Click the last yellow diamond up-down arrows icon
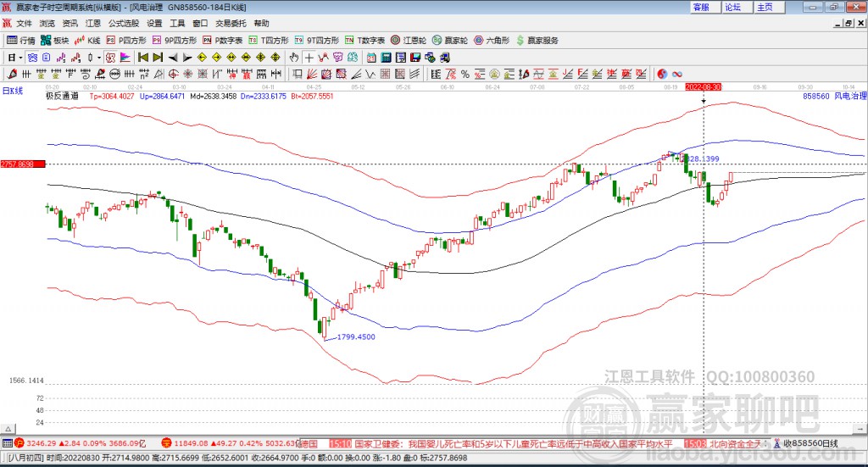 pyautogui.click(x=275, y=58)
